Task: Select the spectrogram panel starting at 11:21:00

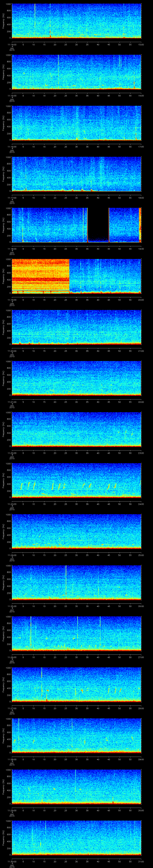Action: click(x=76, y=378)
